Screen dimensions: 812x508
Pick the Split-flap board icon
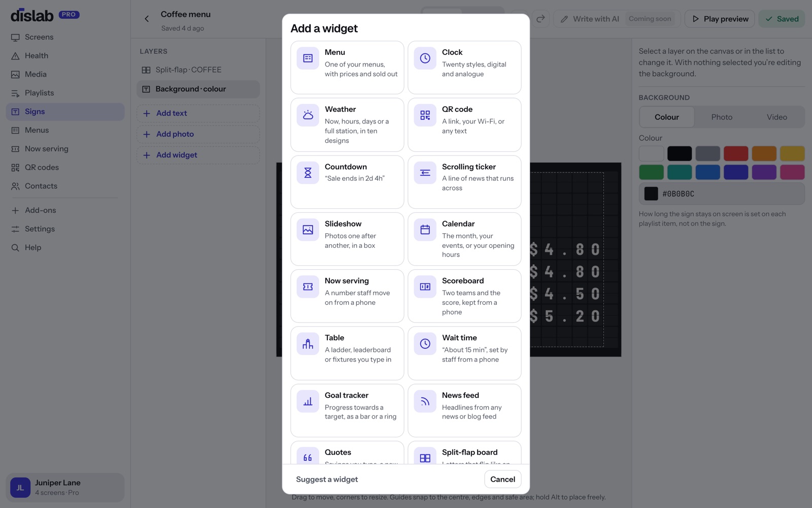click(x=425, y=456)
